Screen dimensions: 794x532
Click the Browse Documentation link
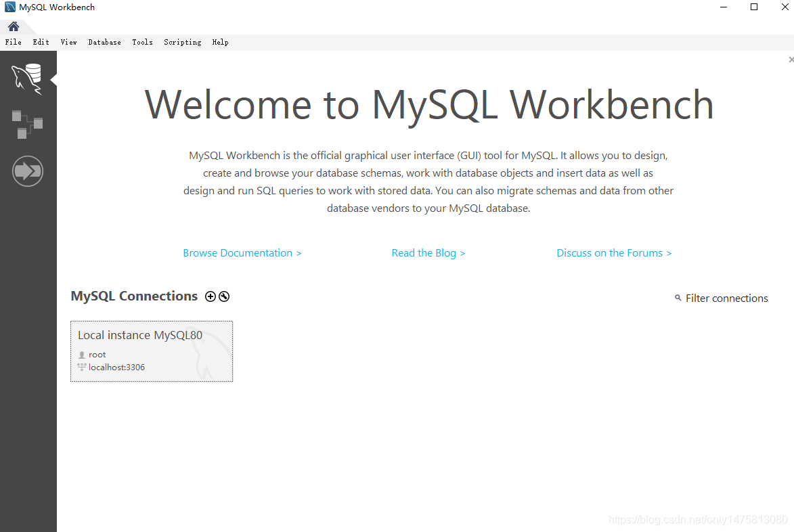tap(242, 253)
